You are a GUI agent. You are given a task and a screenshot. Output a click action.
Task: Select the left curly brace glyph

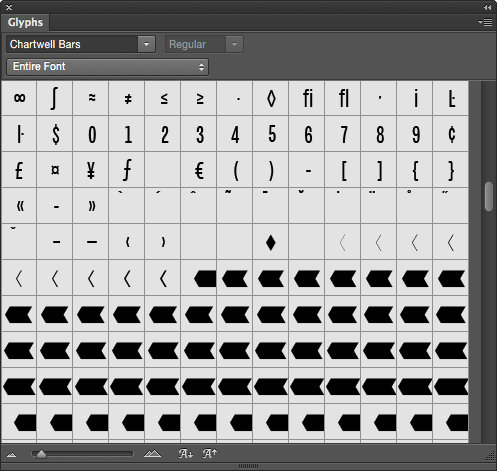coord(415,170)
